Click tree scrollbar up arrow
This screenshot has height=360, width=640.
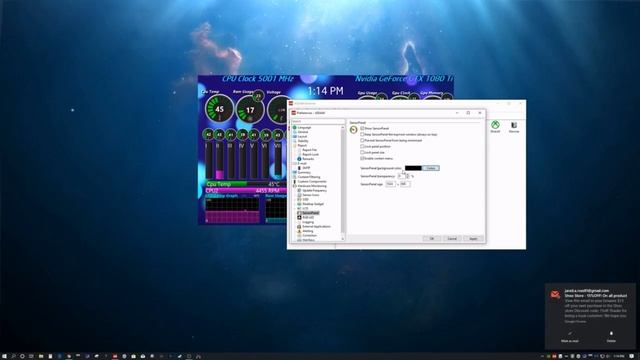coord(342,127)
